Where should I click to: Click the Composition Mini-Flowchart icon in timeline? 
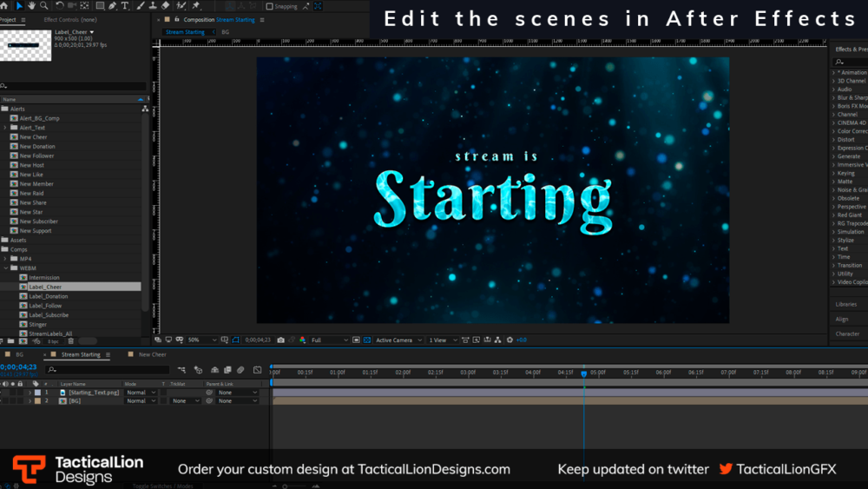(x=181, y=369)
